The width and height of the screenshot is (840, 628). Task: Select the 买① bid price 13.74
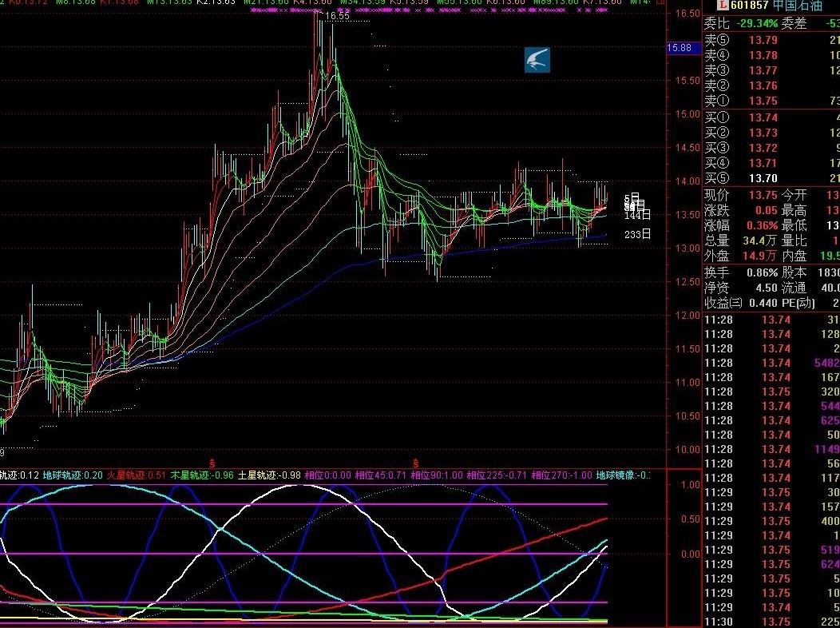763,117
